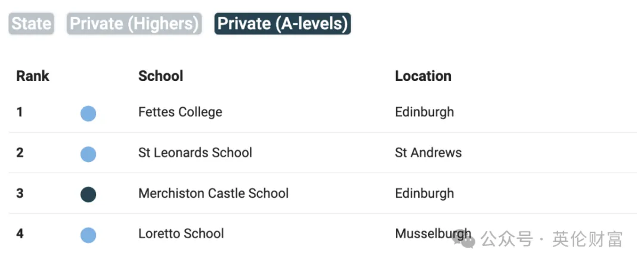Click the blue dot next to St Leonards School
Image resolution: width=644 pixels, height=265 pixels.
coord(88,154)
